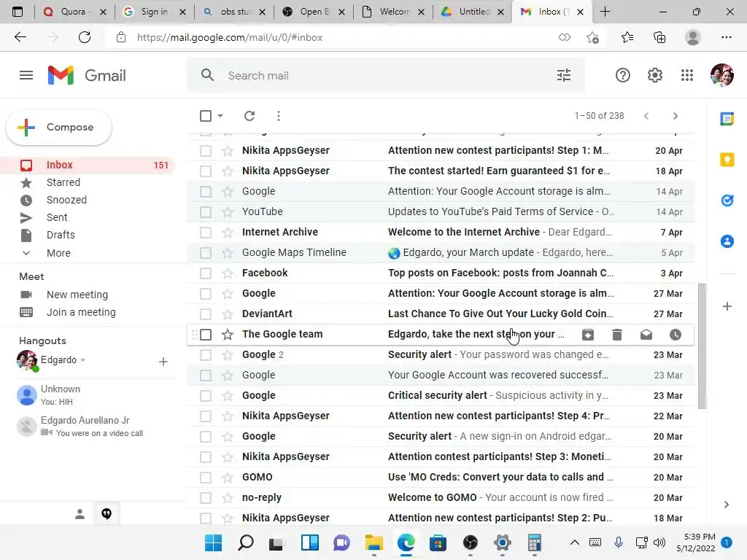The height and width of the screenshot is (560, 747).
Task: Open the Snoozed folder
Action: [66, 200]
